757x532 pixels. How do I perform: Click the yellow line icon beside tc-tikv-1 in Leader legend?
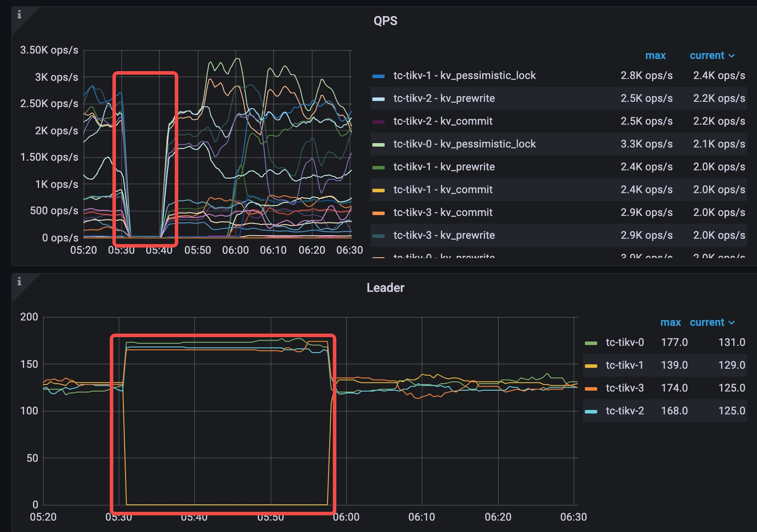coord(590,365)
